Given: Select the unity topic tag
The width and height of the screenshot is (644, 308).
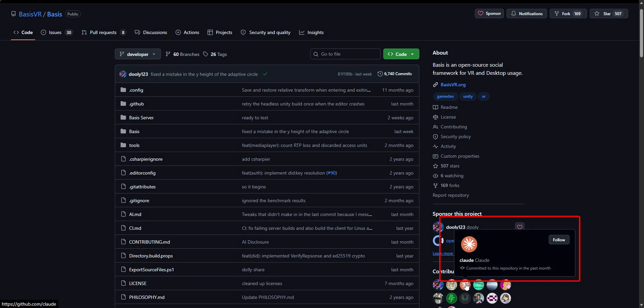Looking at the screenshot, I should tap(468, 96).
